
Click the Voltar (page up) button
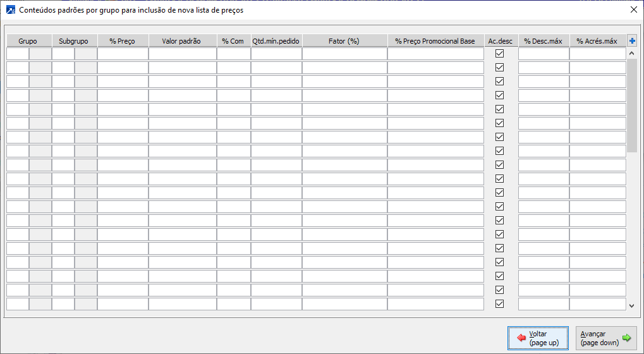[538, 338]
